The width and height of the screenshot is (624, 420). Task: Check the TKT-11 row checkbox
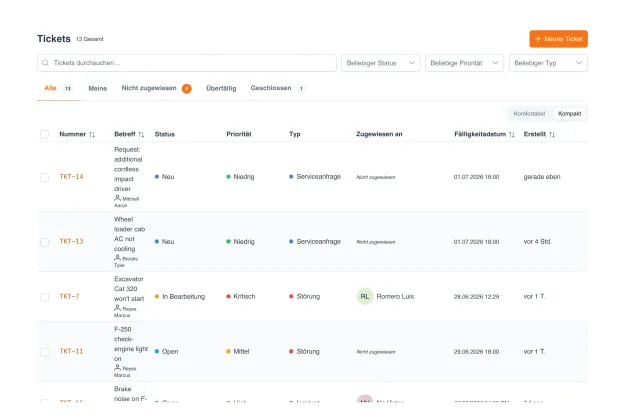click(x=45, y=352)
